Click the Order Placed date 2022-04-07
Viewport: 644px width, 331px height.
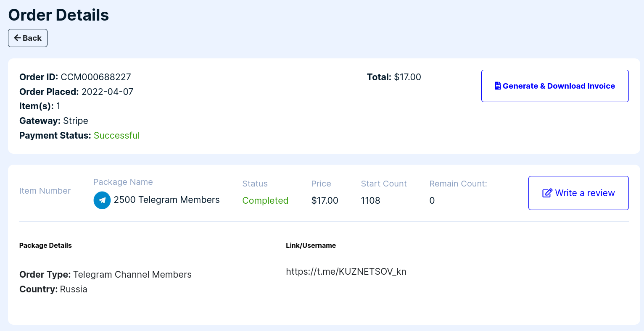coord(107,92)
